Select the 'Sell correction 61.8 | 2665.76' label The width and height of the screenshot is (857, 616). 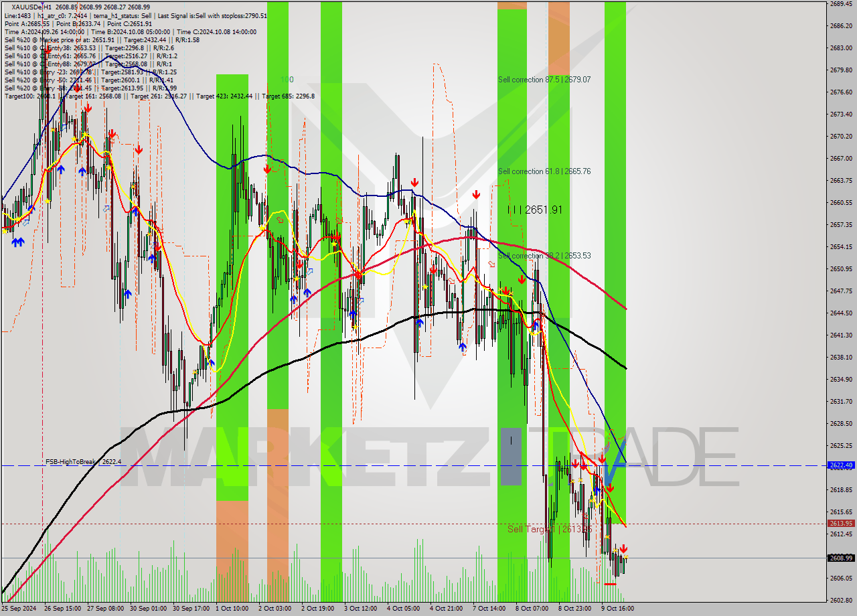click(544, 171)
